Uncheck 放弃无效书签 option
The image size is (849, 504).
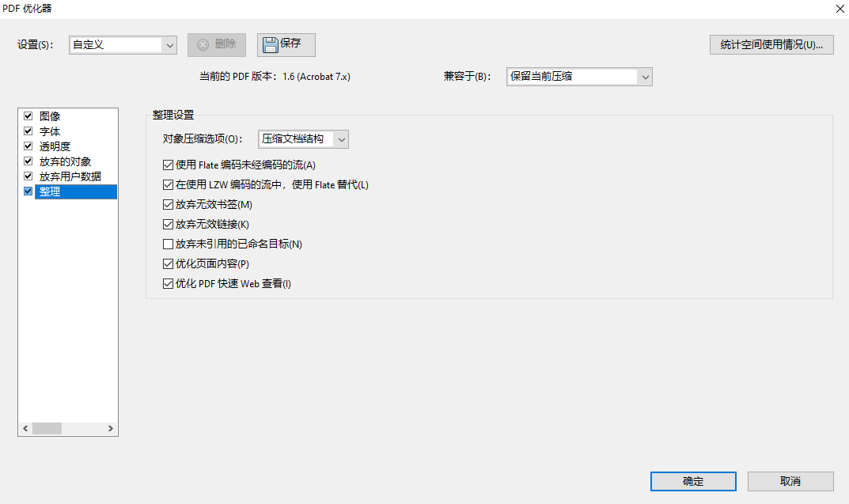[x=169, y=203]
